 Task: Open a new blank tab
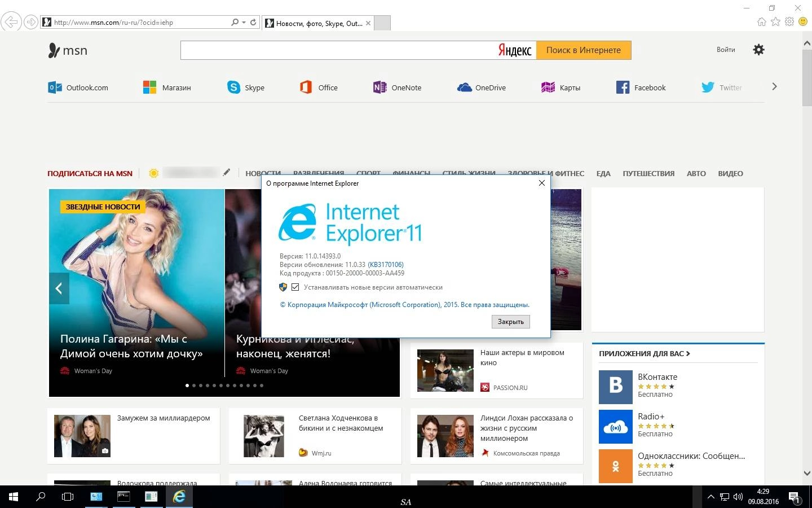382,23
